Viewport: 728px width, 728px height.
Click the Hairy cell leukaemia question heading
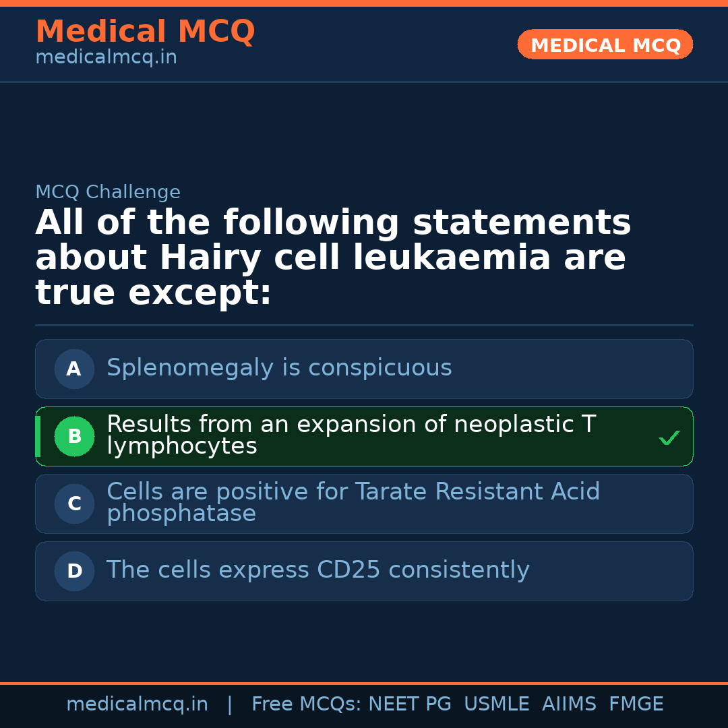click(x=333, y=257)
